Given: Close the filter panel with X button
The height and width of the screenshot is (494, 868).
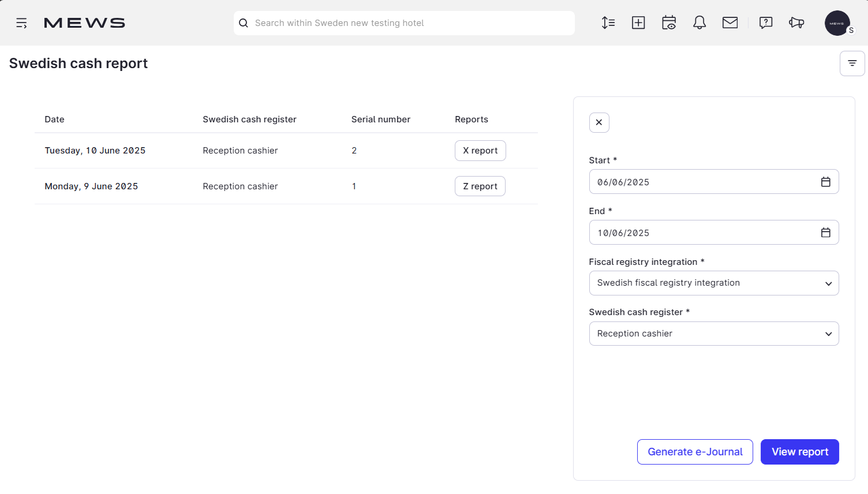Looking at the screenshot, I should click(x=599, y=122).
